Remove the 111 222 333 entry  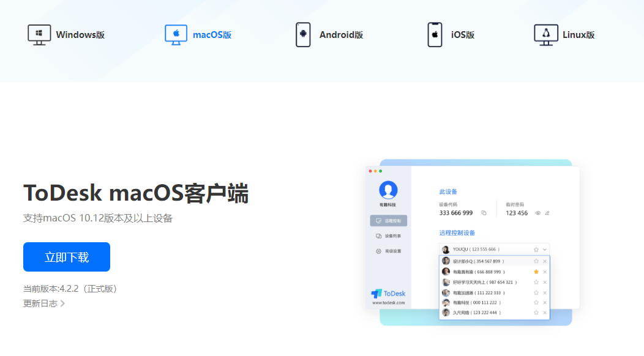[545, 293]
